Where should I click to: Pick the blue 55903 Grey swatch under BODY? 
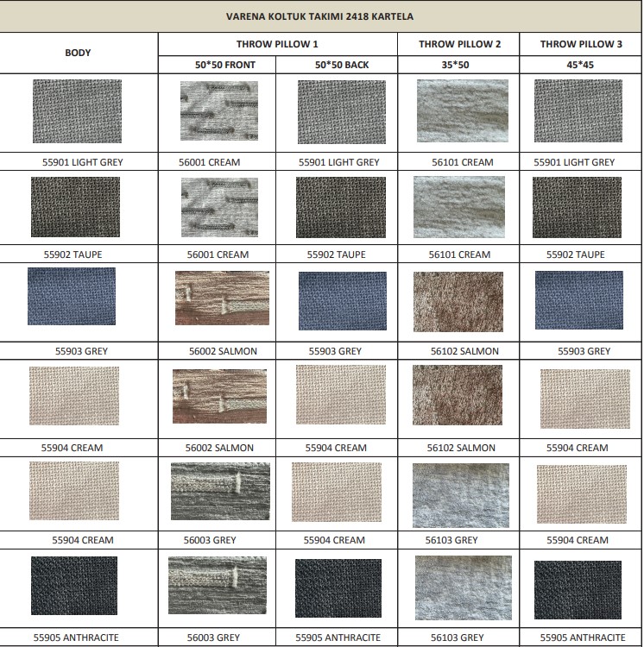(72, 296)
